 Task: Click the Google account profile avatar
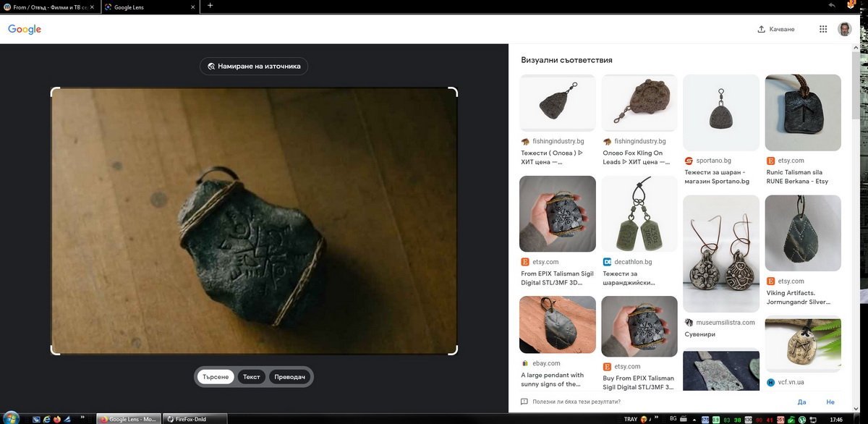point(844,29)
